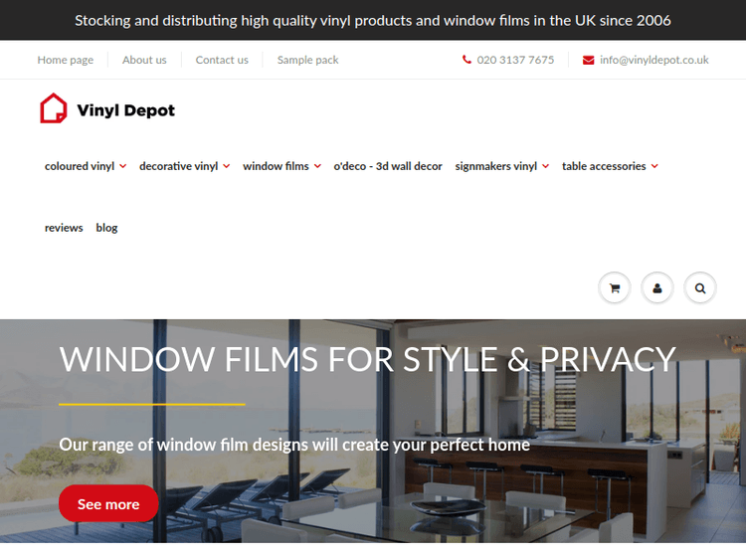The image size is (746, 560).
Task: Click the red phone icon
Action: [466, 60]
